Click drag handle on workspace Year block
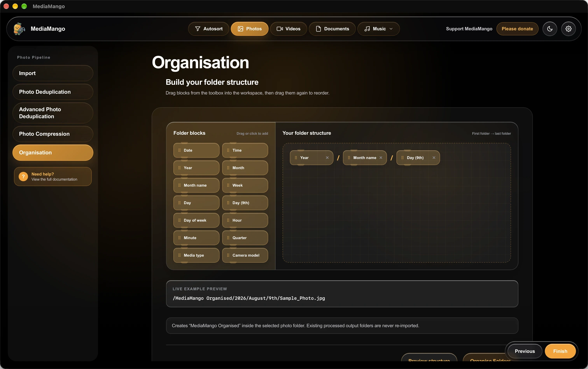Viewport: 588px width, 369px height. click(x=296, y=158)
